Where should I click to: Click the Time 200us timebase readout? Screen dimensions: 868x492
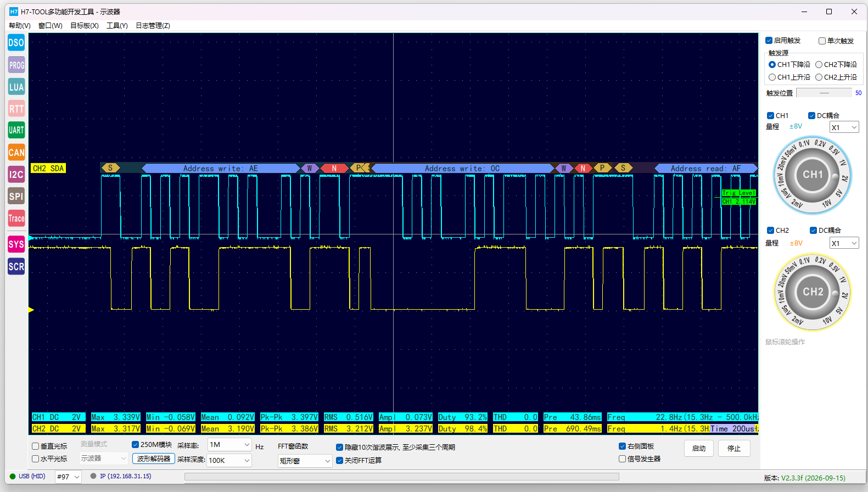734,429
